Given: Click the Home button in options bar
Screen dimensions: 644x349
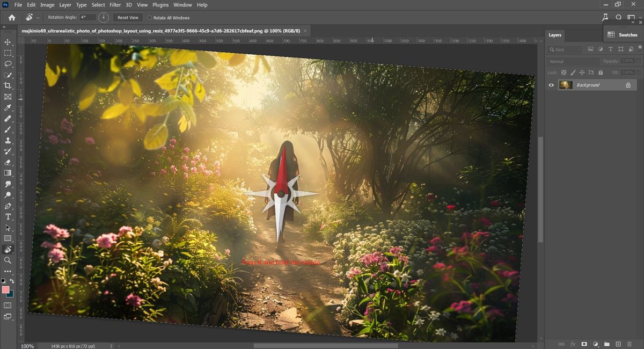Looking at the screenshot, I should (12, 17).
